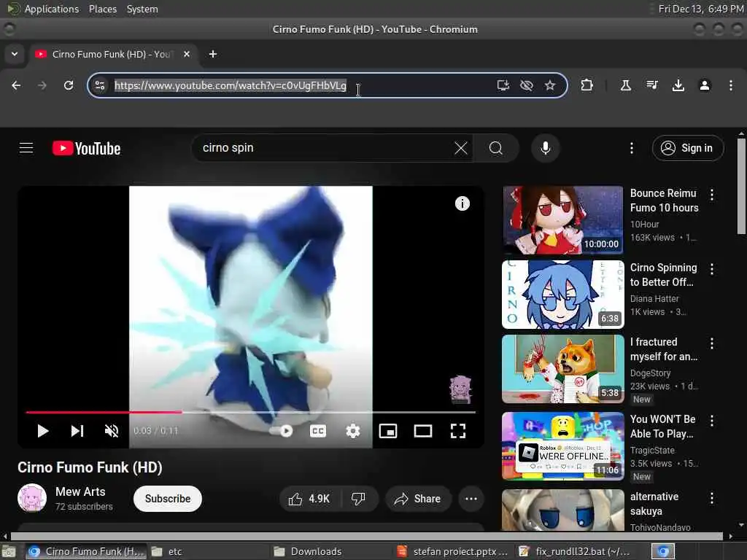The width and height of the screenshot is (747, 560).
Task: Dislike this video
Action: pos(359,499)
